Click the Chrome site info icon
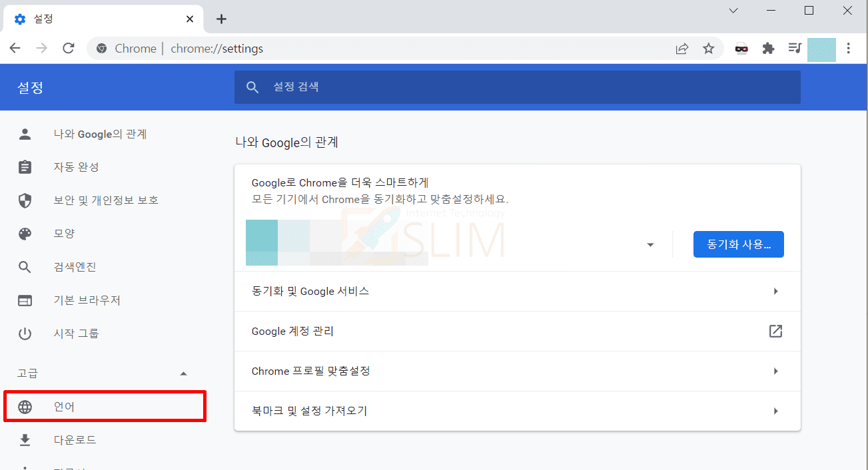The height and width of the screenshot is (470, 868). pos(102,49)
